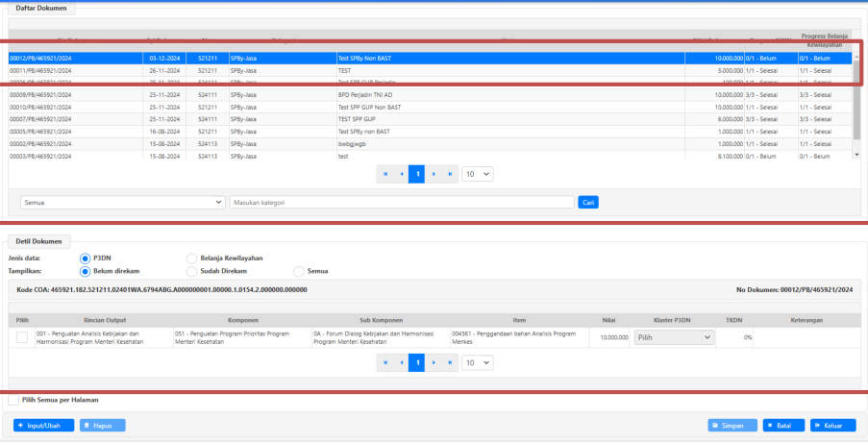868x443 pixels.
Task: Go to first page in Detil Dokumen pager
Action: pos(386,362)
